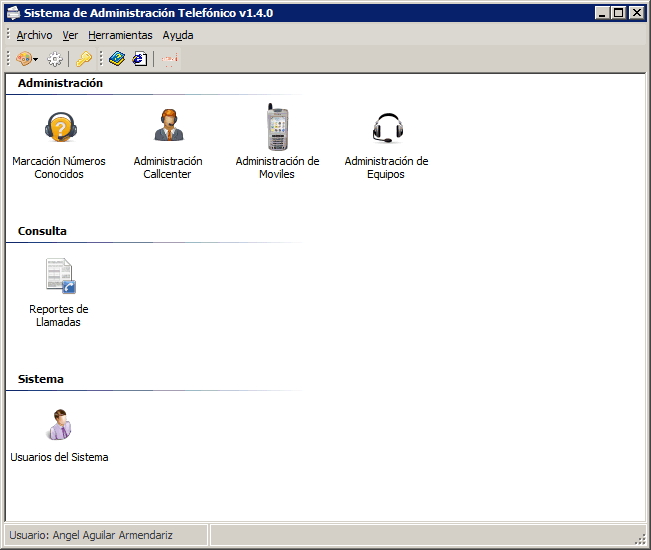
Task: Click the yellow key toolbar icon
Action: (x=84, y=59)
